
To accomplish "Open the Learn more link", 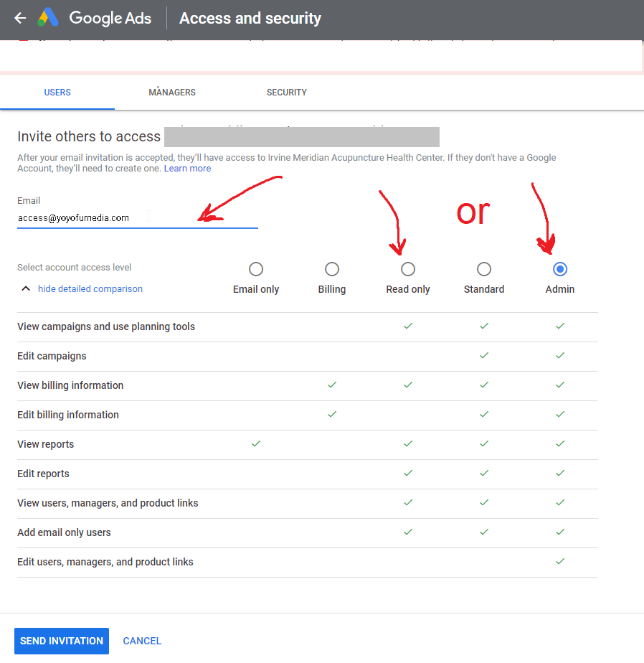I will coord(187,169).
